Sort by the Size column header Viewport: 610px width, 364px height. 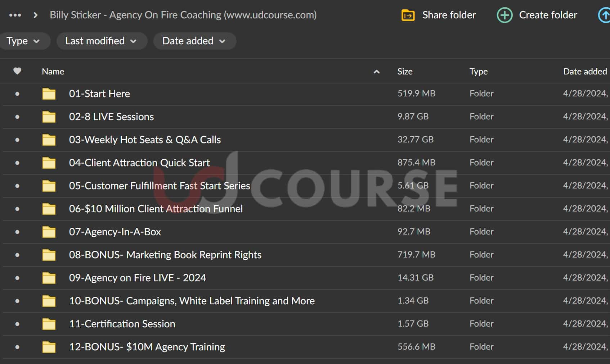(405, 72)
